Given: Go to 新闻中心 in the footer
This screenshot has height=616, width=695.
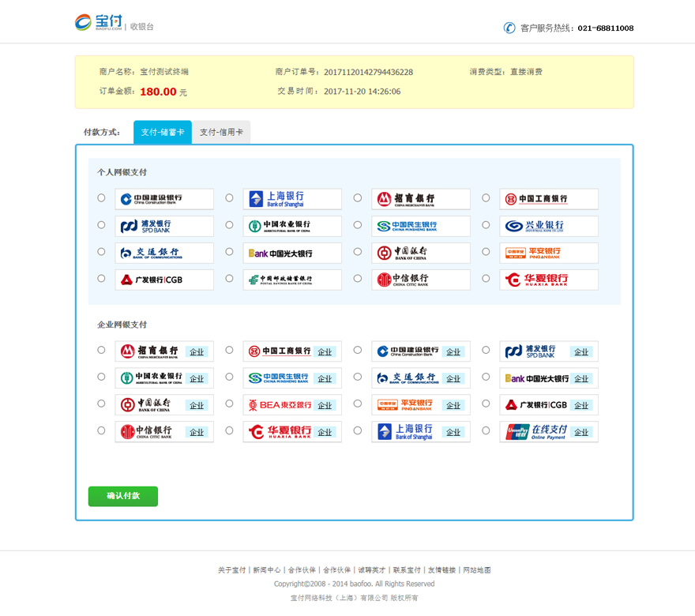Looking at the screenshot, I should tap(267, 570).
